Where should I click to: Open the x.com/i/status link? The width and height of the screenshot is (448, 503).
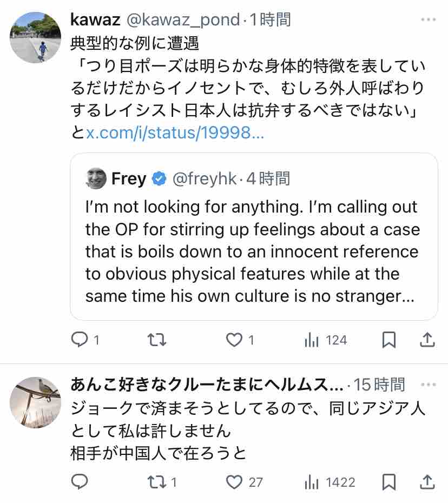175,132
